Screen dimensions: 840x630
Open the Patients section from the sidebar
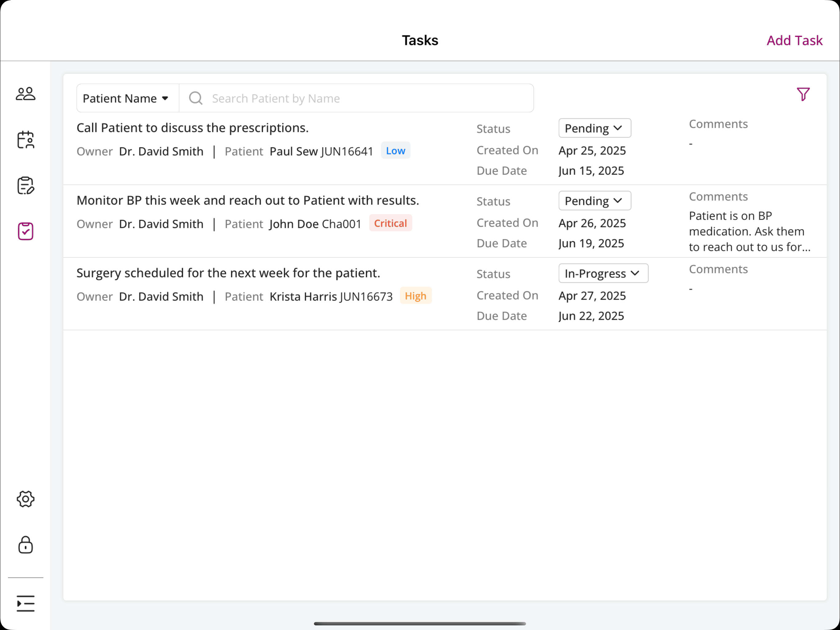25,93
